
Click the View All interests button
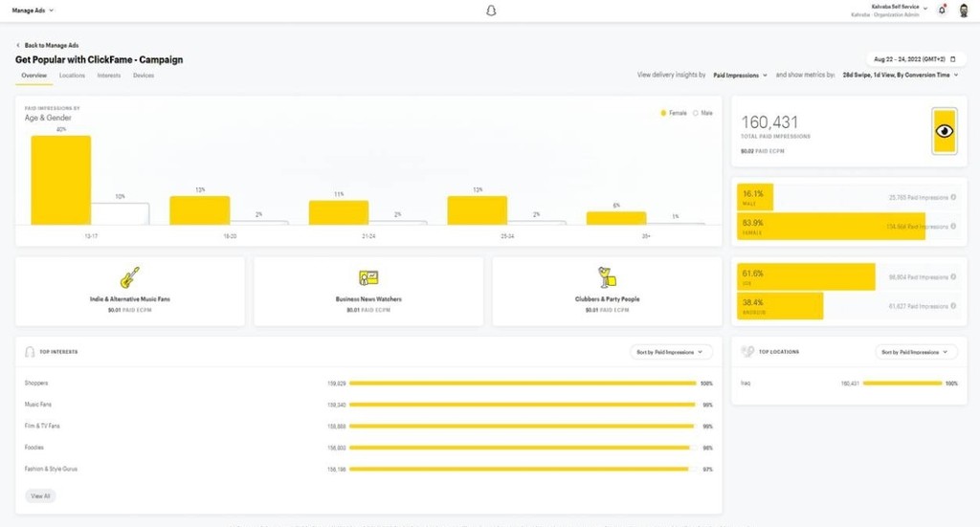40,495
